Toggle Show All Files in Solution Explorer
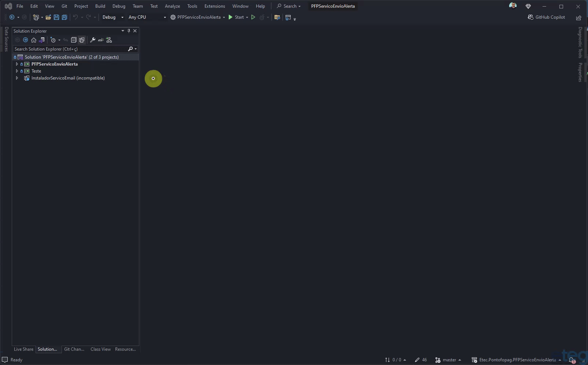Image resolution: width=588 pixels, height=365 pixels. 82,40
